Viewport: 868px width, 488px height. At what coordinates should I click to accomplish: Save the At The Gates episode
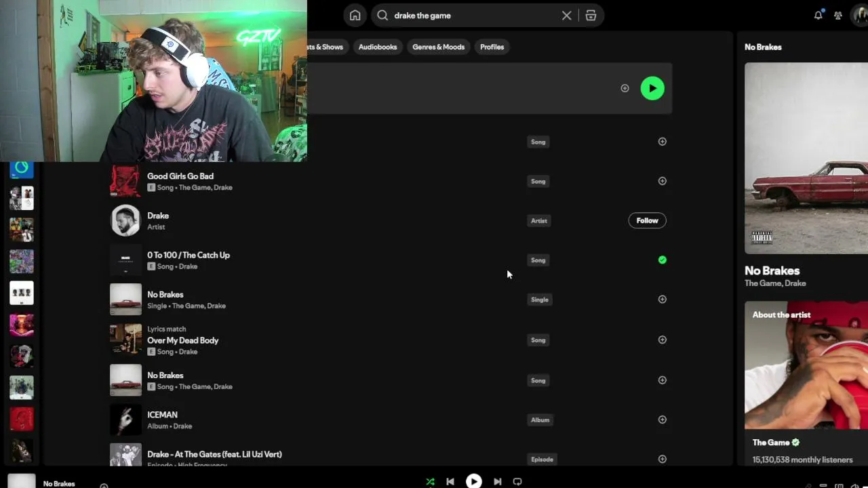tap(663, 459)
